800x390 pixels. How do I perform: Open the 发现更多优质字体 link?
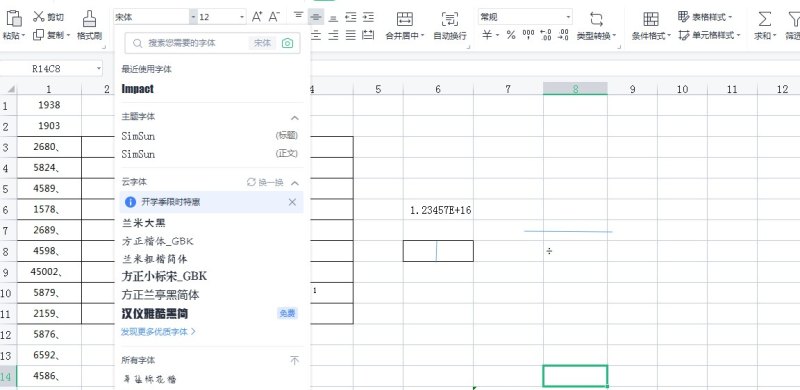pos(158,332)
